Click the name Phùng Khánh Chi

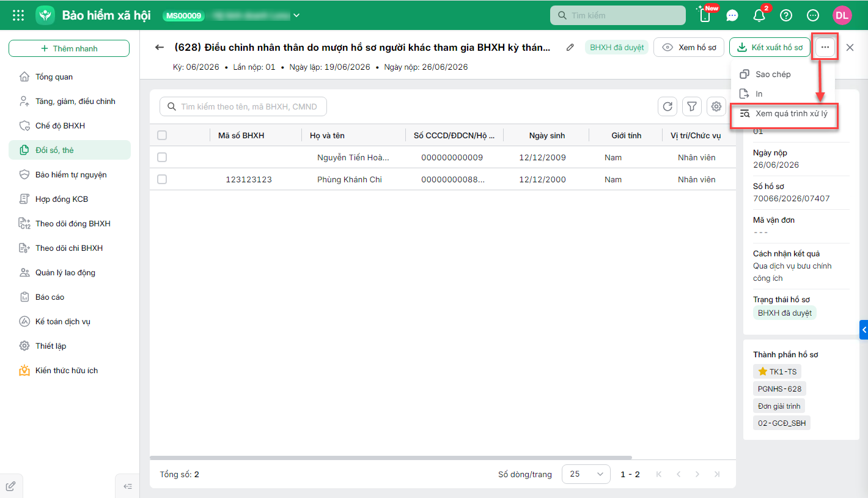pos(350,179)
